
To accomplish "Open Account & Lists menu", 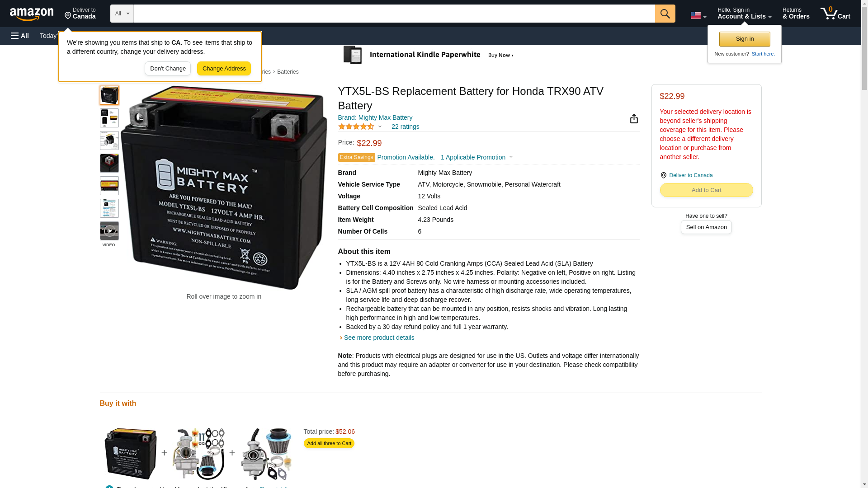I will coord(744,14).
